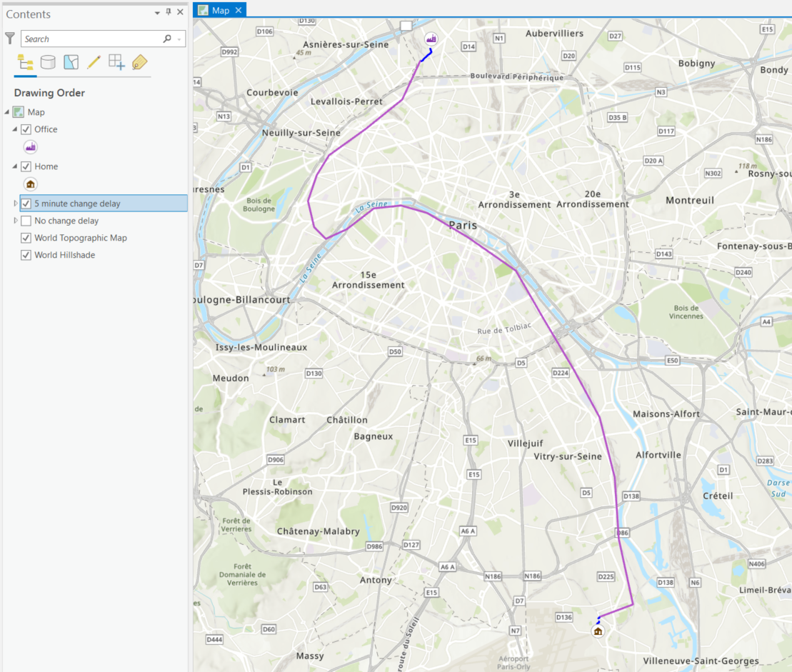Uncheck the 5 minute change delay checkbox
The width and height of the screenshot is (792, 672).
point(26,204)
